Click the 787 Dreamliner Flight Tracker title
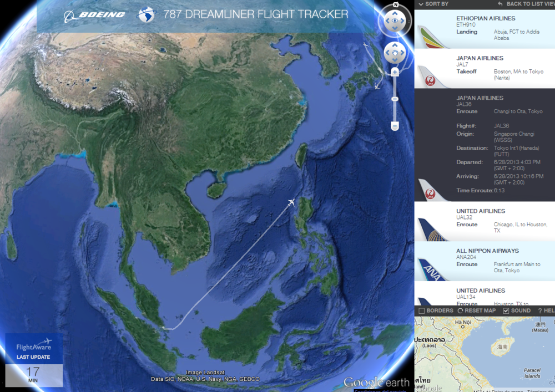The height and width of the screenshot is (392, 555). pyautogui.click(x=255, y=14)
